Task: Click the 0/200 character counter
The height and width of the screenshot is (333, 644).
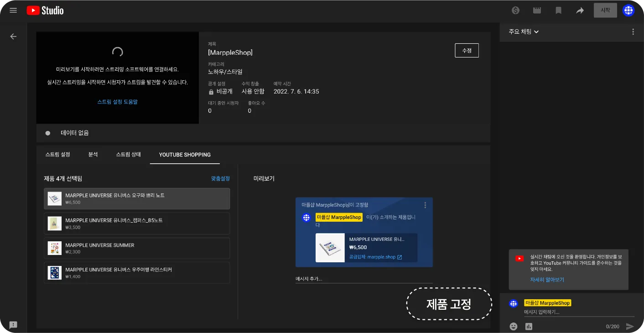Action: [613, 327]
